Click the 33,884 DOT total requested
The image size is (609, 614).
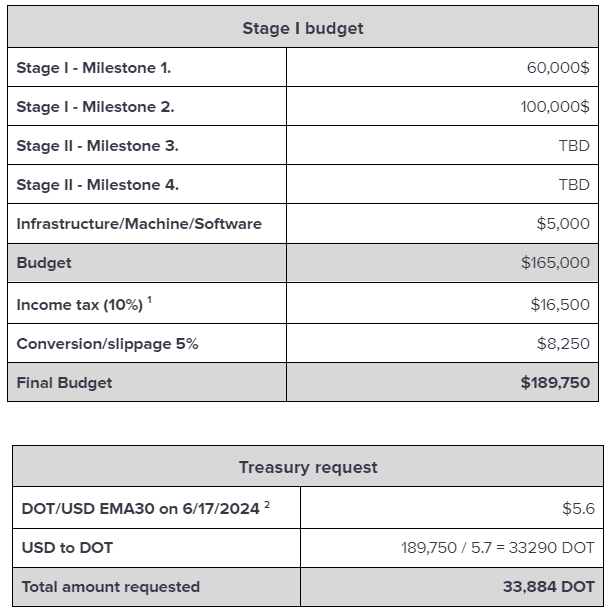click(548, 587)
